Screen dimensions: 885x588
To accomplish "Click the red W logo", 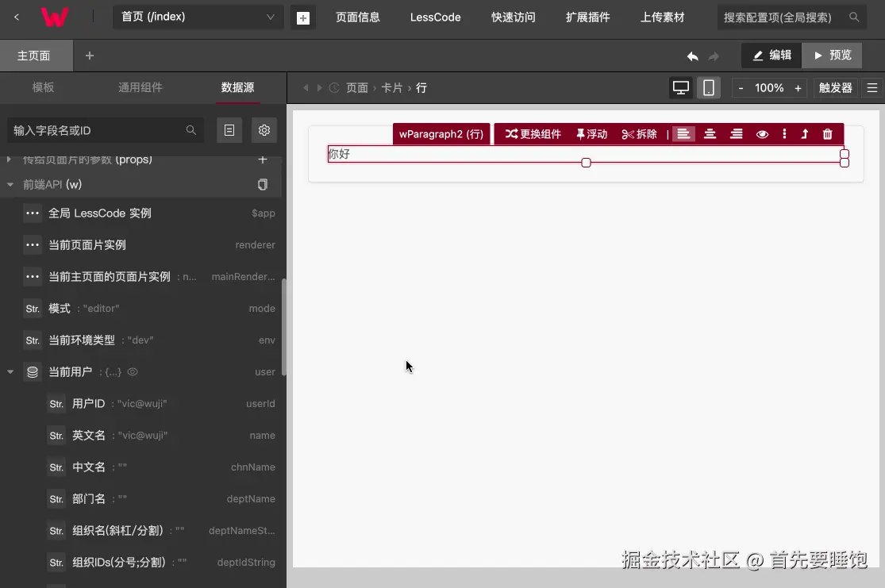I will (54, 17).
